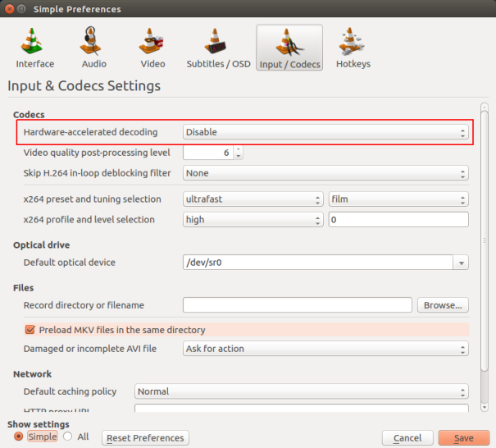Click the Input / Codecs tab label
The image size is (496, 448).
pyautogui.click(x=289, y=64)
